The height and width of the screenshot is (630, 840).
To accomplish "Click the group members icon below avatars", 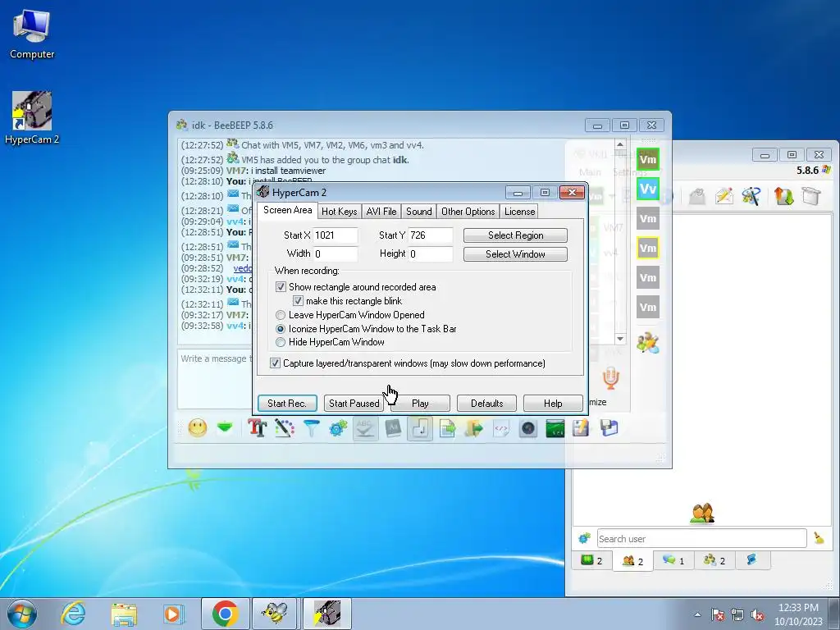I will point(648,343).
